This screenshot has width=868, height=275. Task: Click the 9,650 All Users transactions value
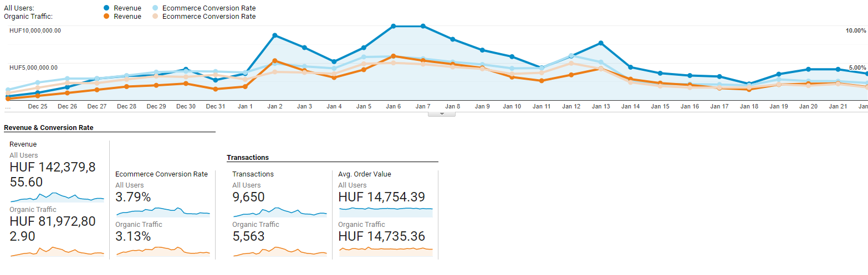click(x=248, y=198)
